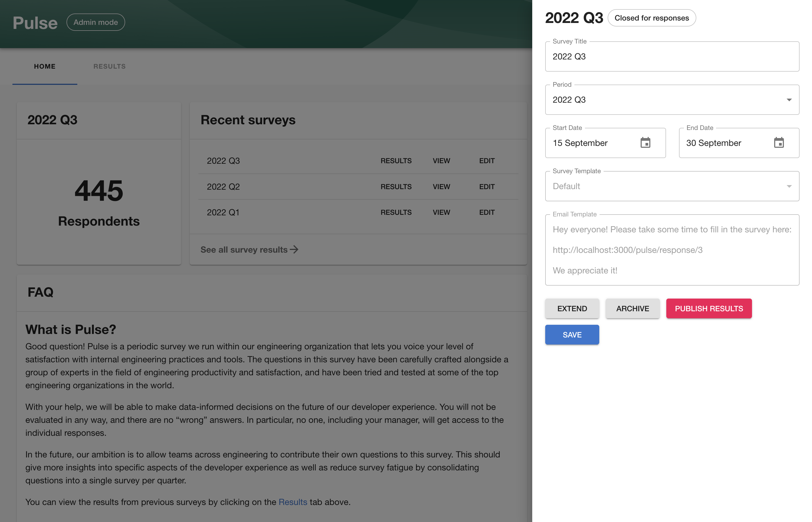Click the Admin mode chip in header
This screenshot has height=522, width=812.
[96, 22]
